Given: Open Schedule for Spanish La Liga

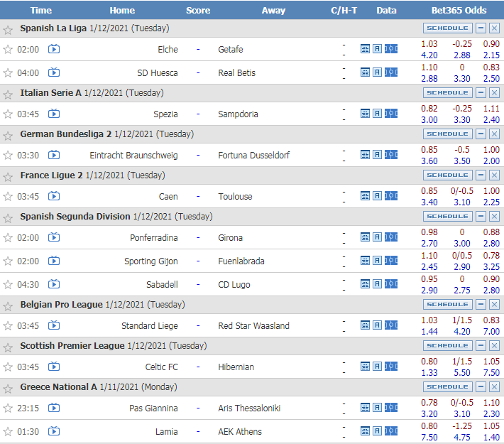Looking at the screenshot, I should coord(448,28).
